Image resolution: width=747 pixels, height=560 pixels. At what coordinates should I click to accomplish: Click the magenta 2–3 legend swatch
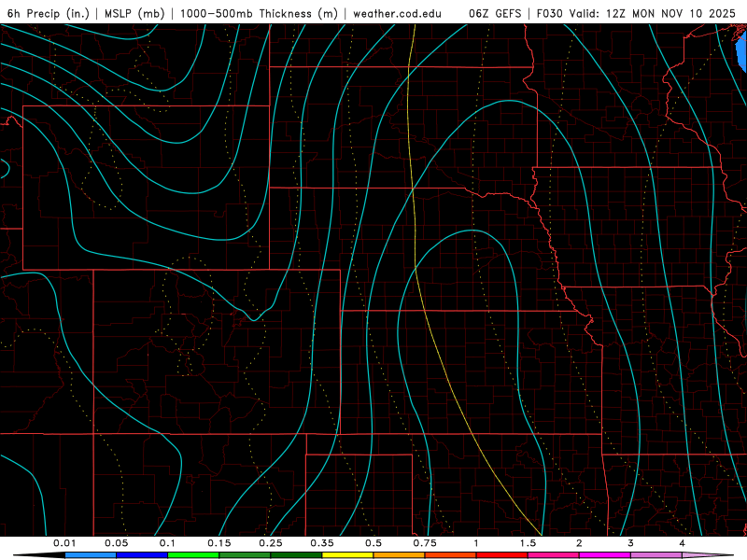click(605, 555)
